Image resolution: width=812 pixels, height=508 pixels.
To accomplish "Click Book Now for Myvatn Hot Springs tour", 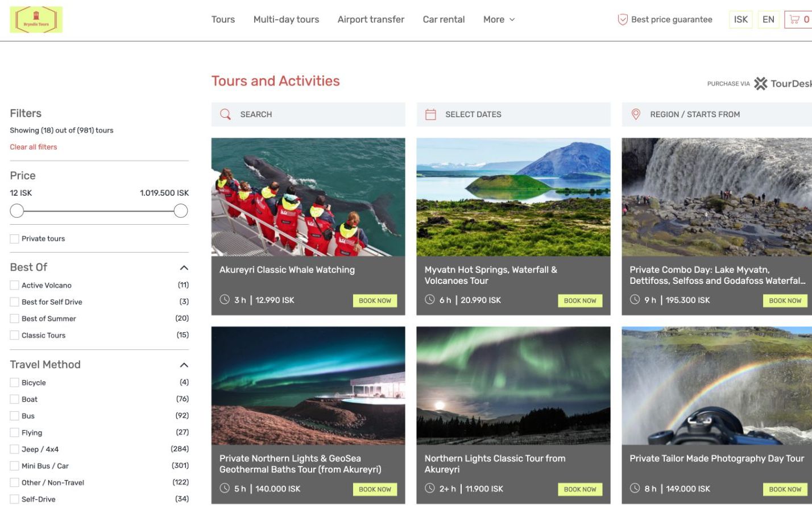I will (x=580, y=300).
